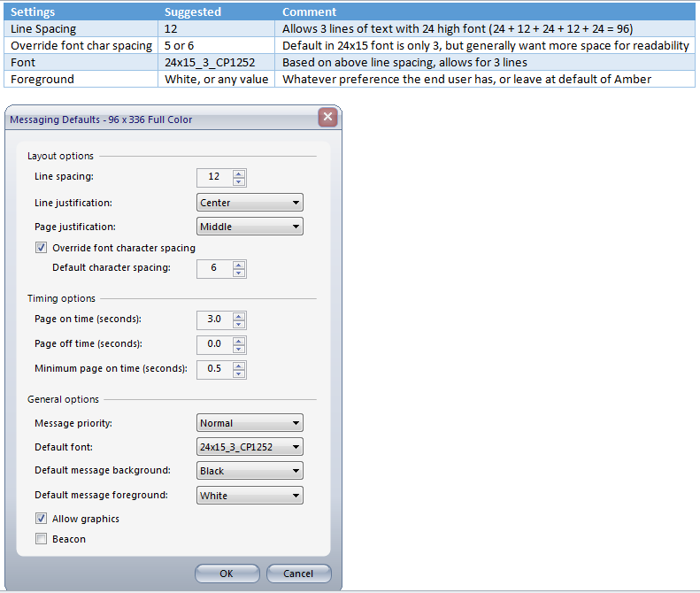
Task: Click the Page on time value field
Action: [214, 320]
